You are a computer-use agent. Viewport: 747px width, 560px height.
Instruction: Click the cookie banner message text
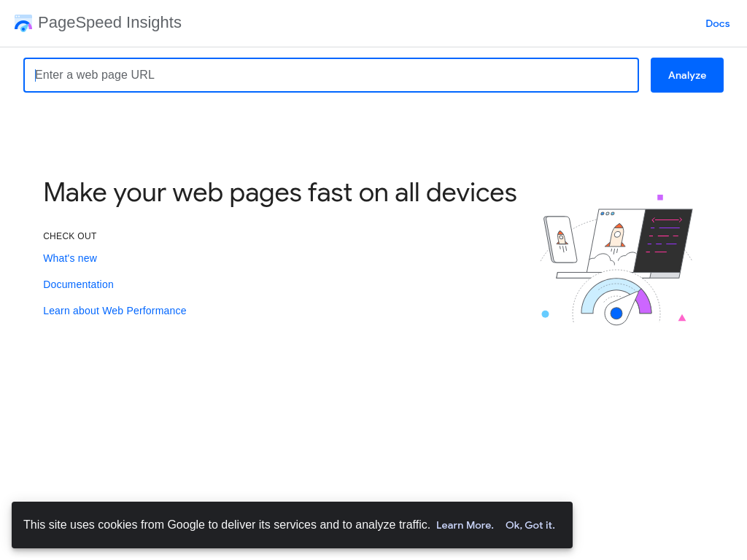coord(227,525)
